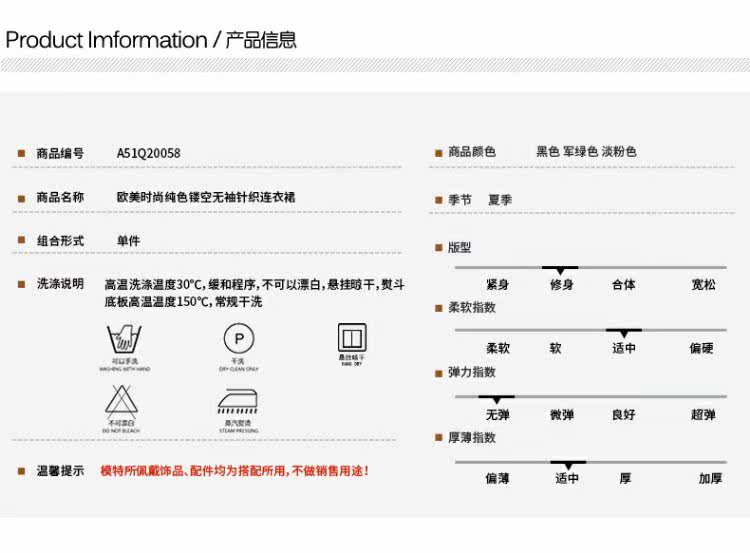Click the 偏硬 softness label
The width and height of the screenshot is (750, 553).
pyautogui.click(x=701, y=348)
